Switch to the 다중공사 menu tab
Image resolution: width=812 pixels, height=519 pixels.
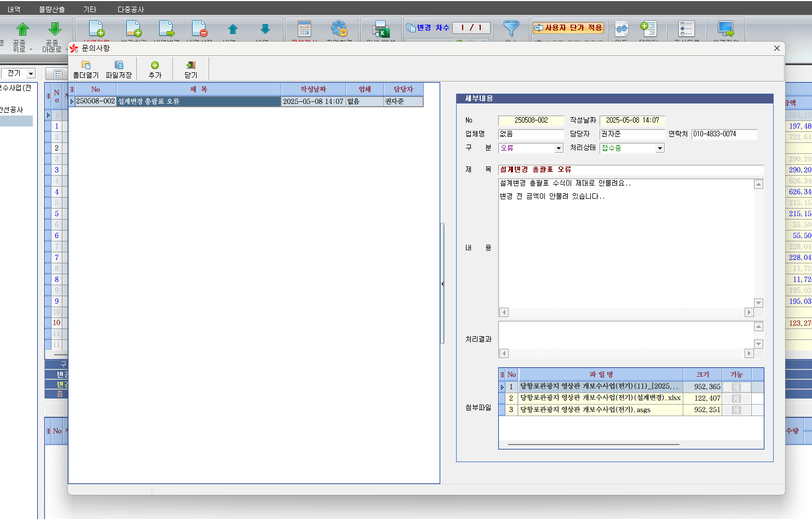pos(131,9)
